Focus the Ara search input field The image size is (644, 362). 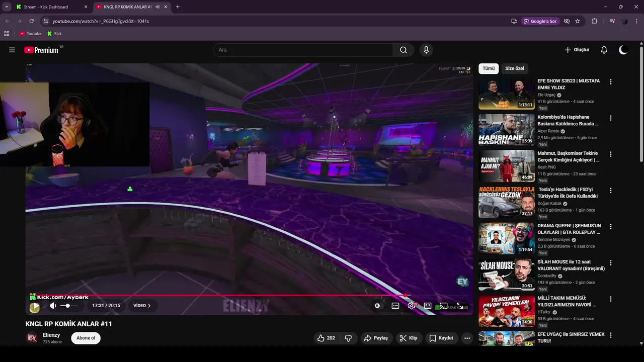(303, 50)
